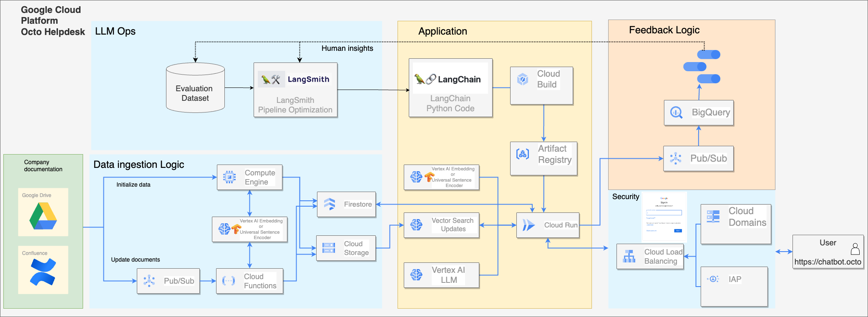Click the "Compute Engine" label
The height and width of the screenshot is (317, 868).
click(x=259, y=177)
